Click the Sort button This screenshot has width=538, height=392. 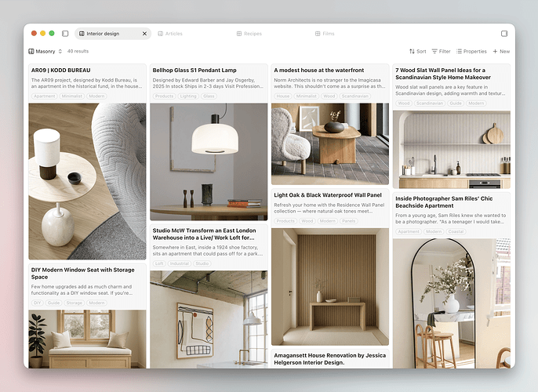click(x=418, y=51)
